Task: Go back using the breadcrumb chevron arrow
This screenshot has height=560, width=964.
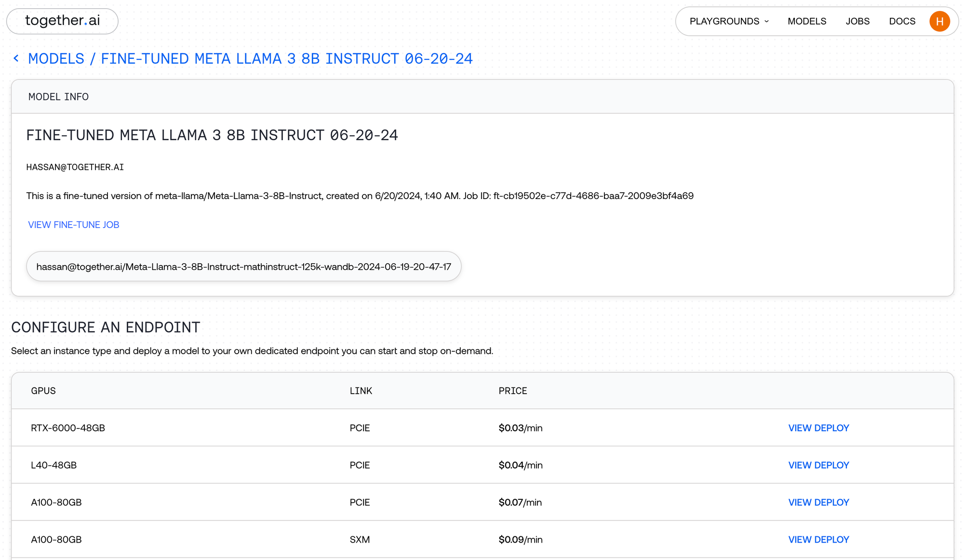Action: (16, 58)
